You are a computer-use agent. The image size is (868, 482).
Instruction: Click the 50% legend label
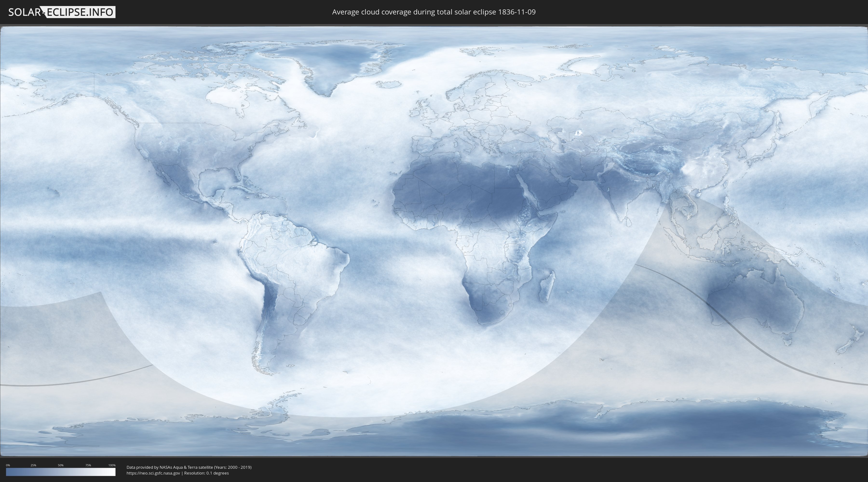point(61,465)
